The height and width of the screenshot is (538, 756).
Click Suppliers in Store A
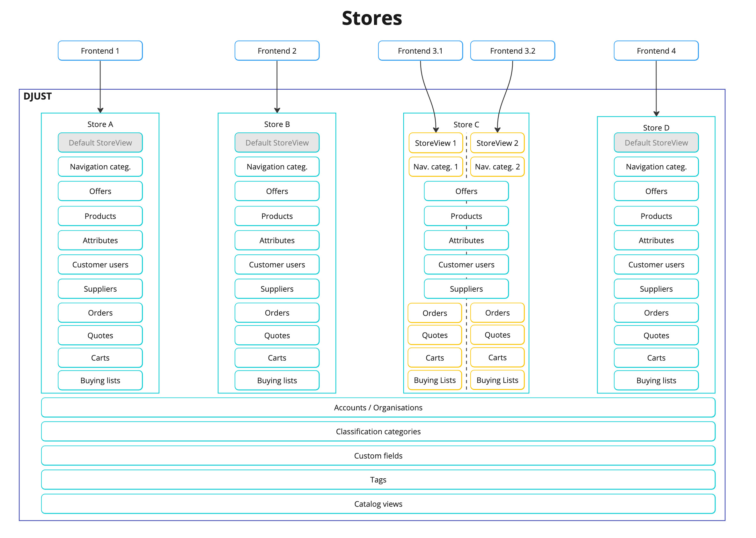100,288
